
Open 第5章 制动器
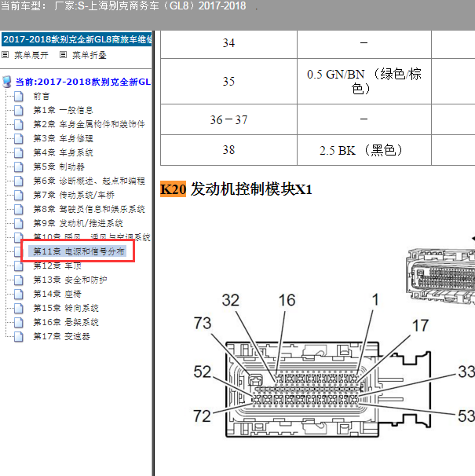click(x=59, y=167)
